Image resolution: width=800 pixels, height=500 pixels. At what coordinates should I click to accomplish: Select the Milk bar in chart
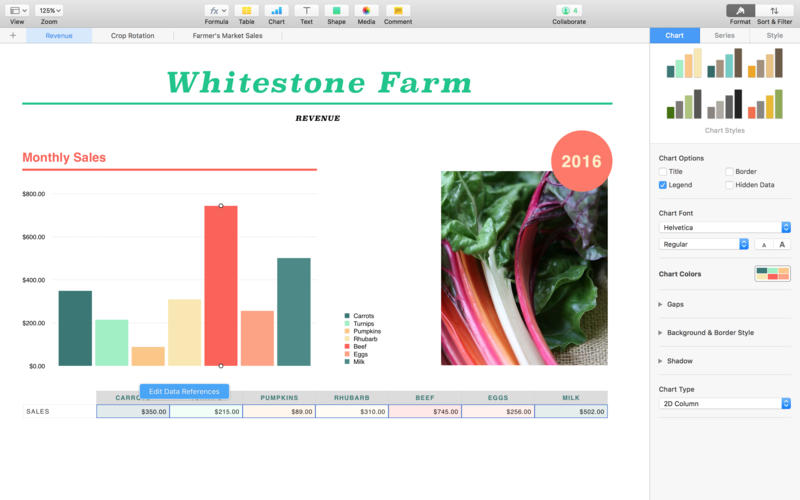coord(294,312)
